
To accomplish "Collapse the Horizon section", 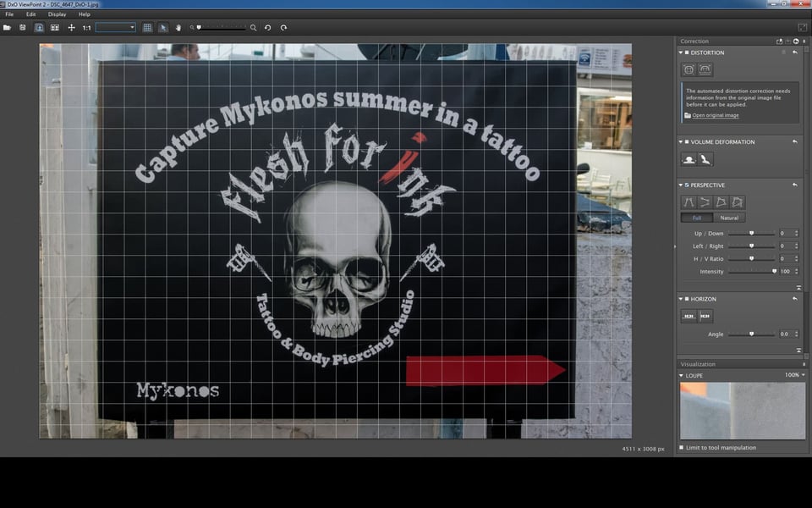I will tap(680, 299).
